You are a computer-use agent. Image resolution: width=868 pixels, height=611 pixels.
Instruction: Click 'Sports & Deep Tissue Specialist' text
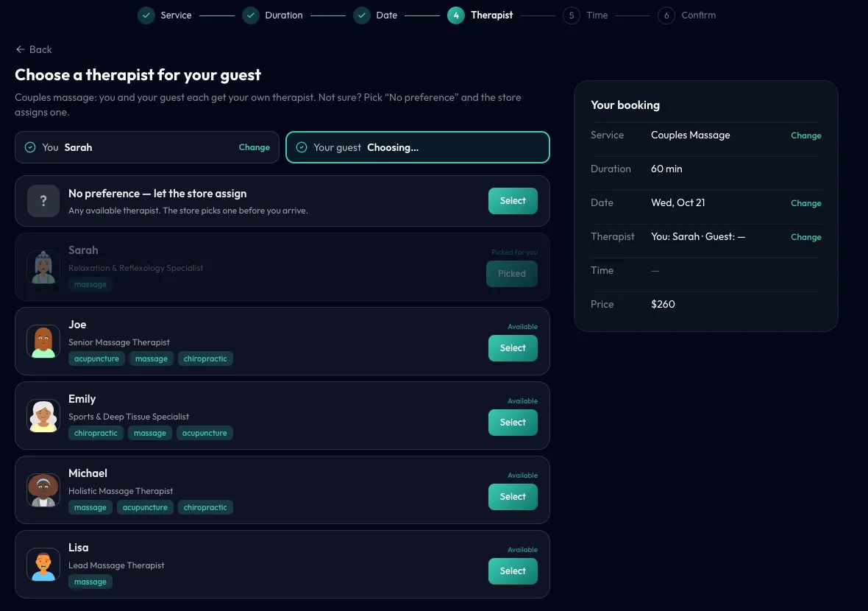point(129,417)
